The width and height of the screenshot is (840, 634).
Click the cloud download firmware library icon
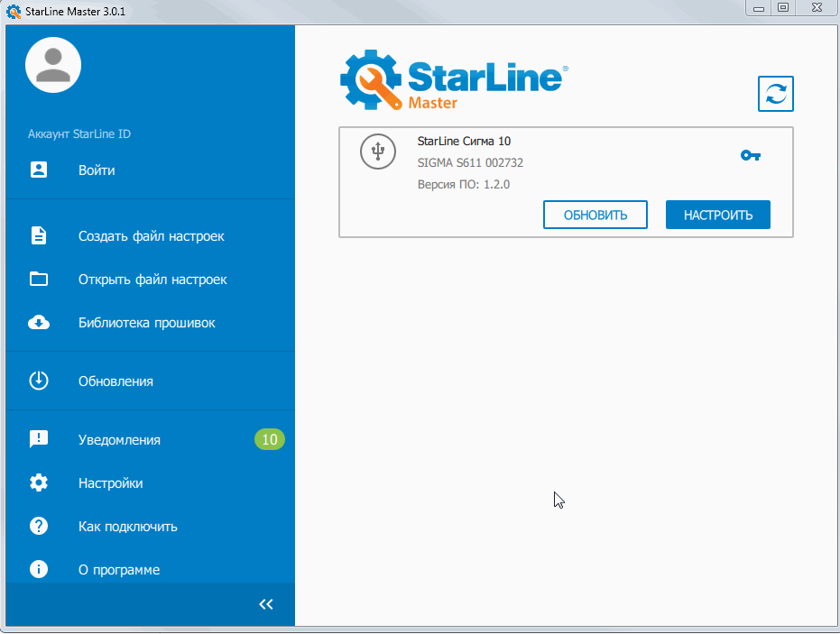39,323
